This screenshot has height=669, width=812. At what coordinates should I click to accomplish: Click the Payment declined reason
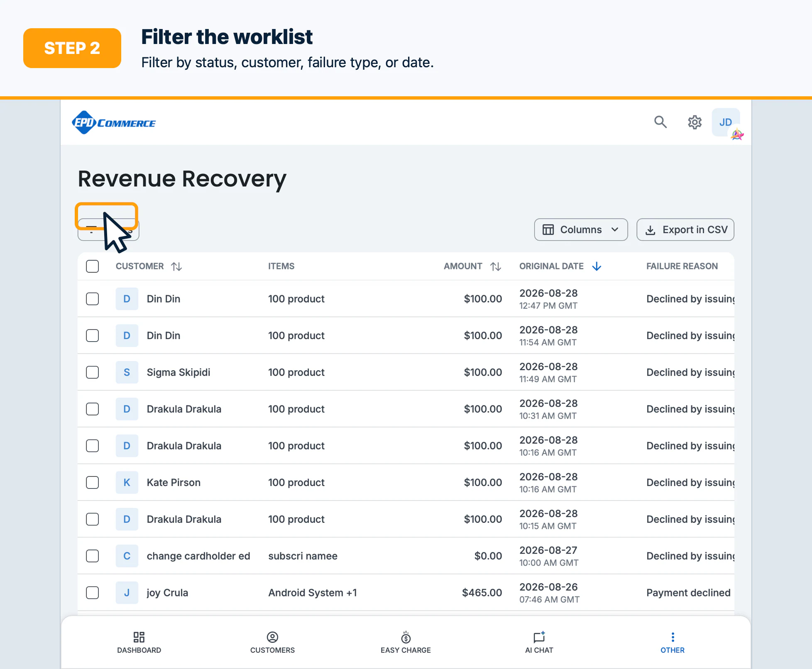(688, 593)
